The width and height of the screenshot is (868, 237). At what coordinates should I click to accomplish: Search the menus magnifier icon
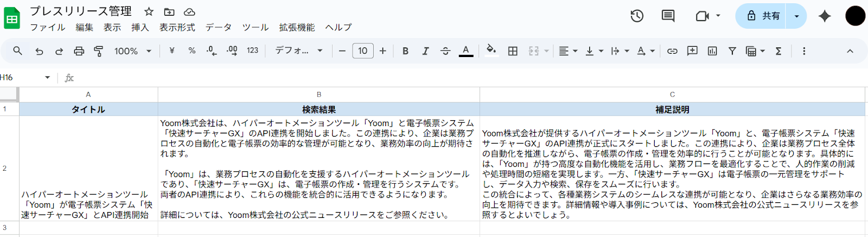tap(18, 51)
